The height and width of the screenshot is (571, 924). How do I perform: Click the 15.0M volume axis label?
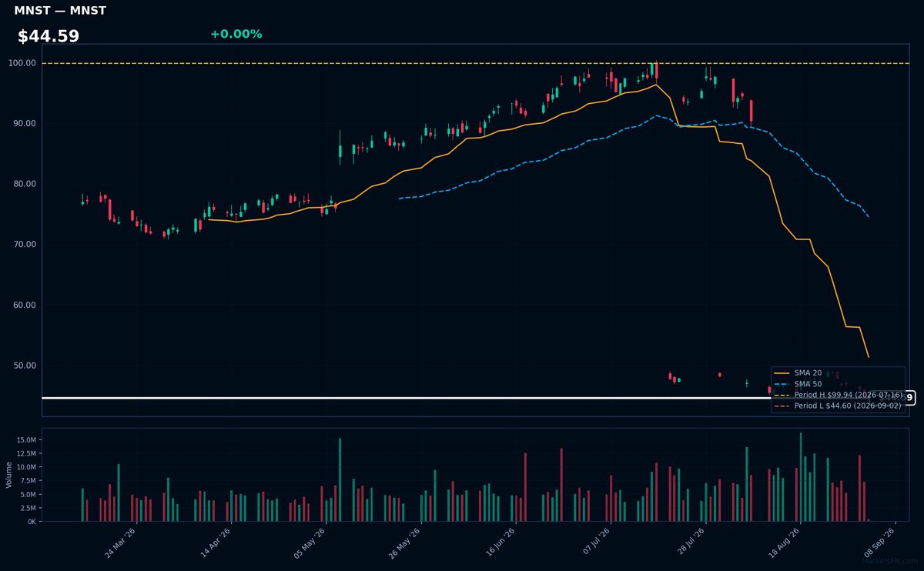tap(25, 439)
